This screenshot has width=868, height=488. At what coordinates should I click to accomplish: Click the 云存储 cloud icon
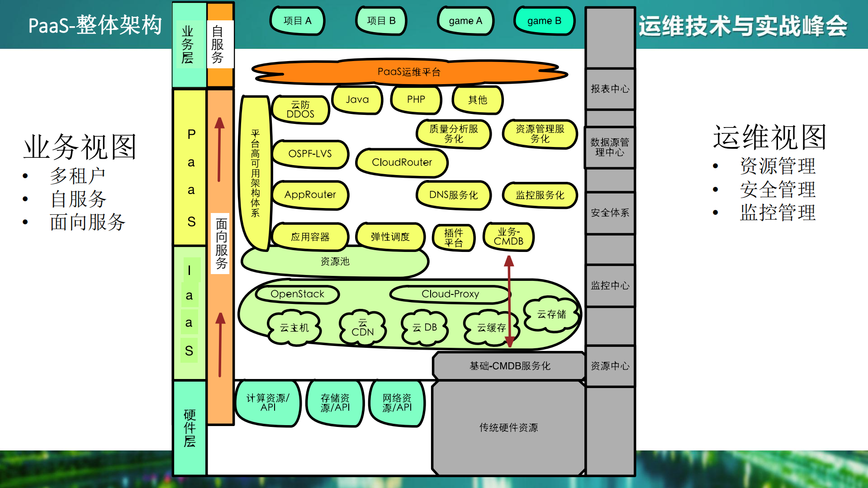click(x=552, y=315)
